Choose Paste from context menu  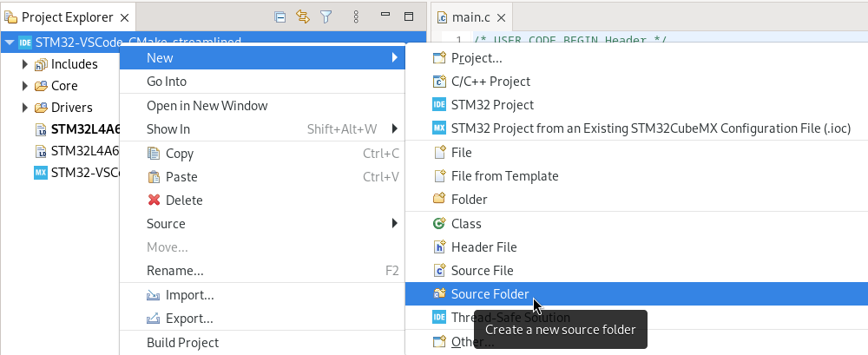pyautogui.click(x=262, y=177)
